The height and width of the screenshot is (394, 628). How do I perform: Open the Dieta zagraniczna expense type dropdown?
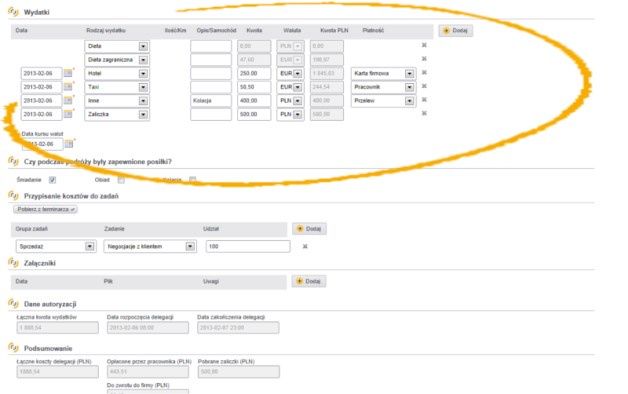pyautogui.click(x=143, y=60)
